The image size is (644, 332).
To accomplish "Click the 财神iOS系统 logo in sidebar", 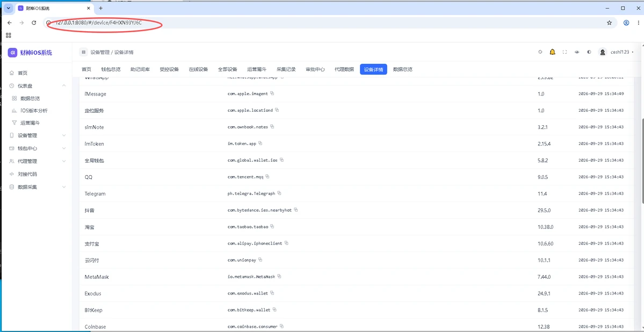I will point(30,53).
